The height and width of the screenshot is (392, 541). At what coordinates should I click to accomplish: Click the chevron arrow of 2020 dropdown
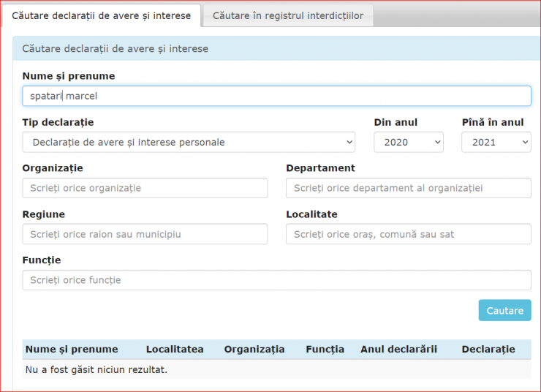click(437, 142)
